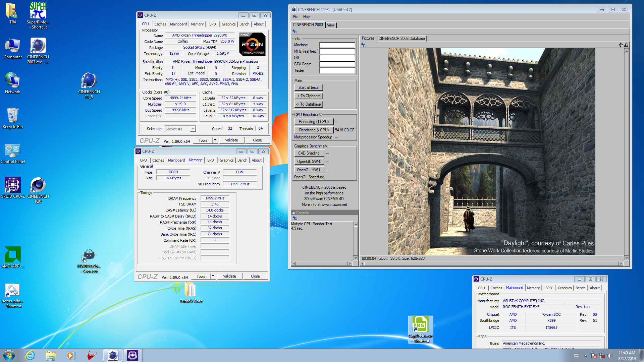Open Computer desktop icon
Viewport: 644px width, 362px height.
coord(13,49)
